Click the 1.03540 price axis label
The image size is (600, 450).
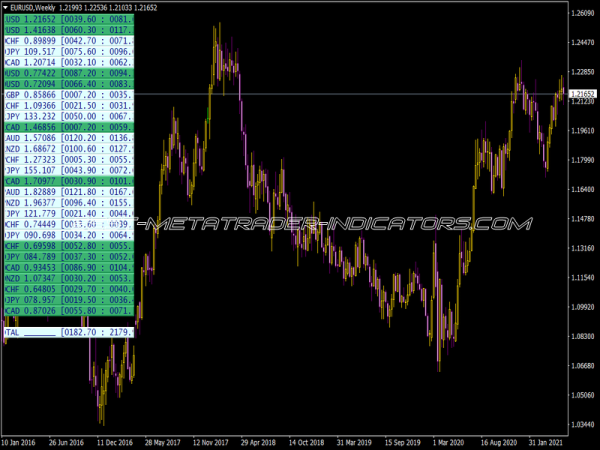(582, 396)
